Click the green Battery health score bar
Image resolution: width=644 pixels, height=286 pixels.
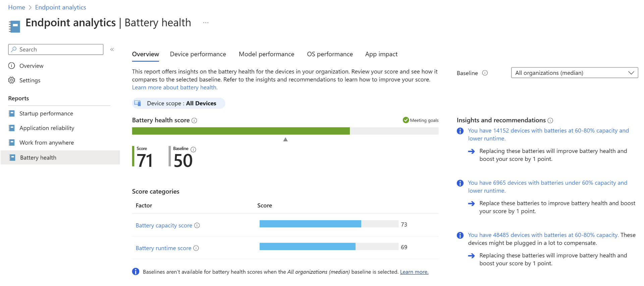[x=240, y=131]
